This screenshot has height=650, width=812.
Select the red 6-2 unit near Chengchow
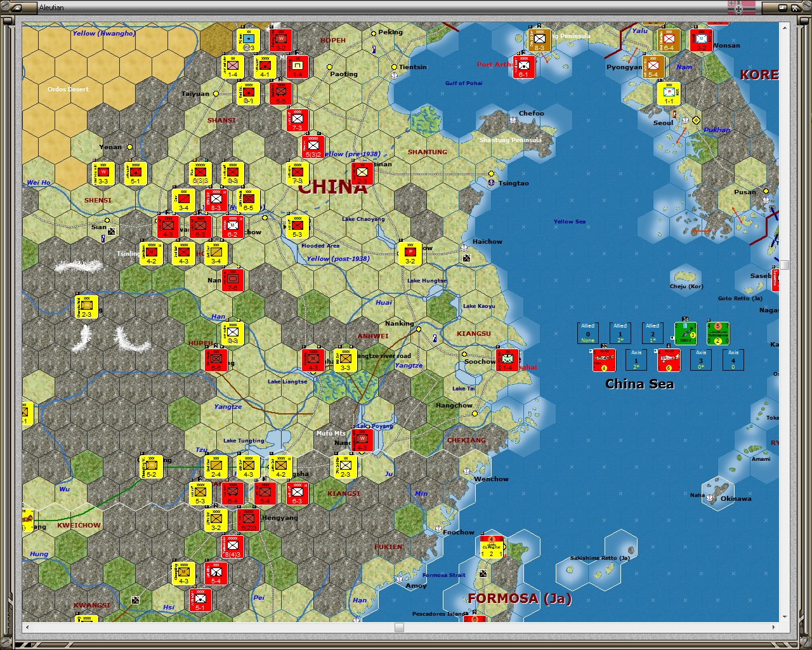point(233,227)
